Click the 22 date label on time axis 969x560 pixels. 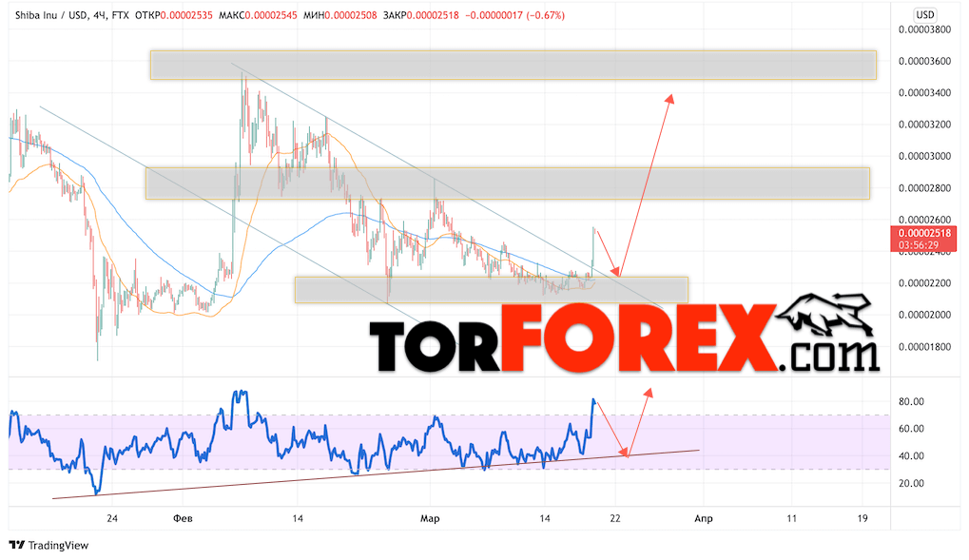click(x=615, y=518)
